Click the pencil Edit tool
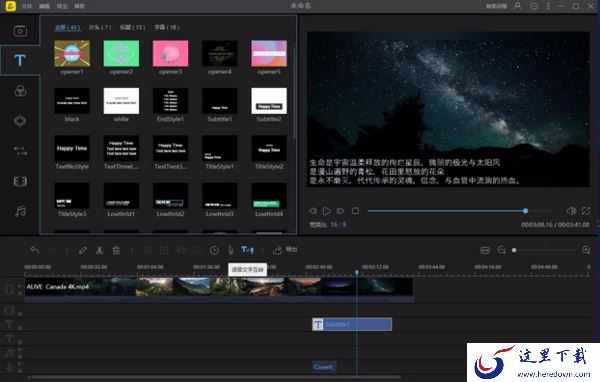600x382 pixels. pos(83,250)
